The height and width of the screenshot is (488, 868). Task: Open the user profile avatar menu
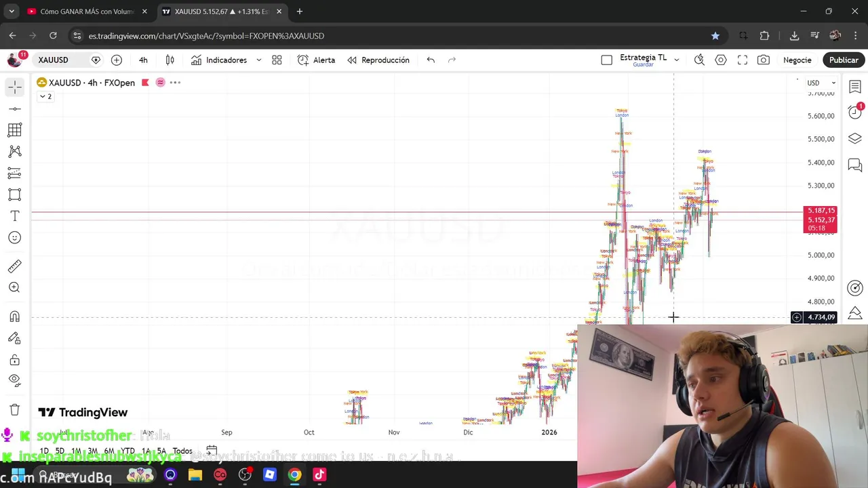click(14, 60)
